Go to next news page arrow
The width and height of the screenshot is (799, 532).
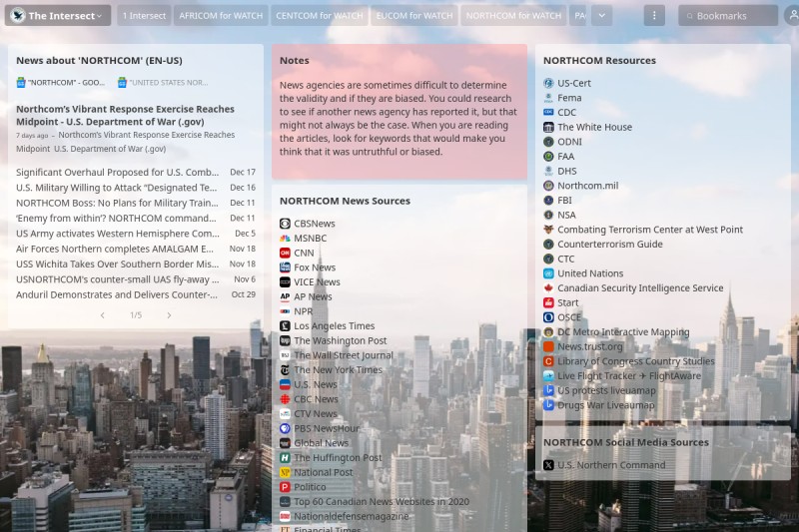[169, 315]
